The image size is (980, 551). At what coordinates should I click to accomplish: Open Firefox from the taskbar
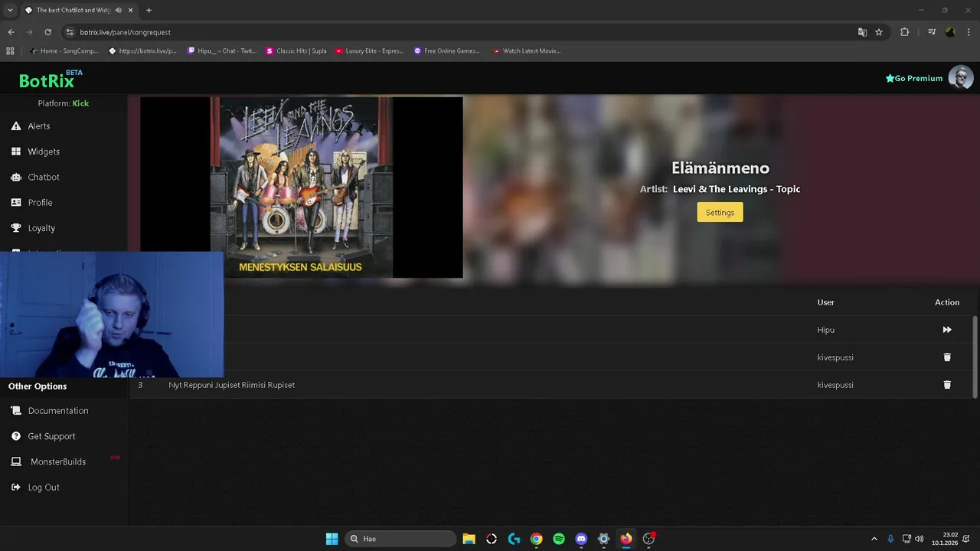[626, 539]
